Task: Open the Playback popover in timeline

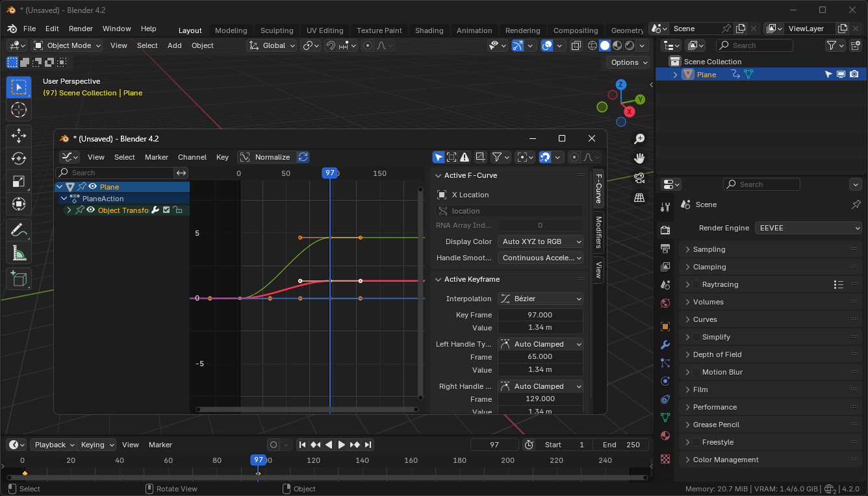Action: coord(54,445)
